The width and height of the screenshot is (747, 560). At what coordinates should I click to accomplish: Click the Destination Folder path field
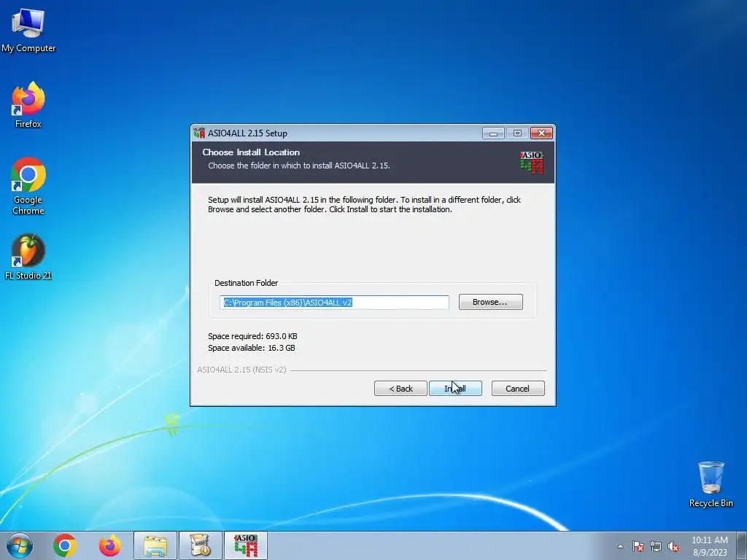(334, 303)
